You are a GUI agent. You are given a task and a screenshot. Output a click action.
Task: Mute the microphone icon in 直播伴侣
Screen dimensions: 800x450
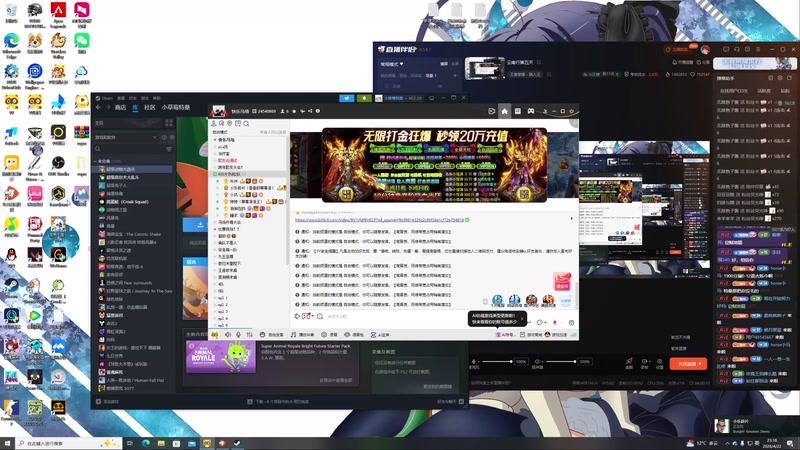[473, 361]
